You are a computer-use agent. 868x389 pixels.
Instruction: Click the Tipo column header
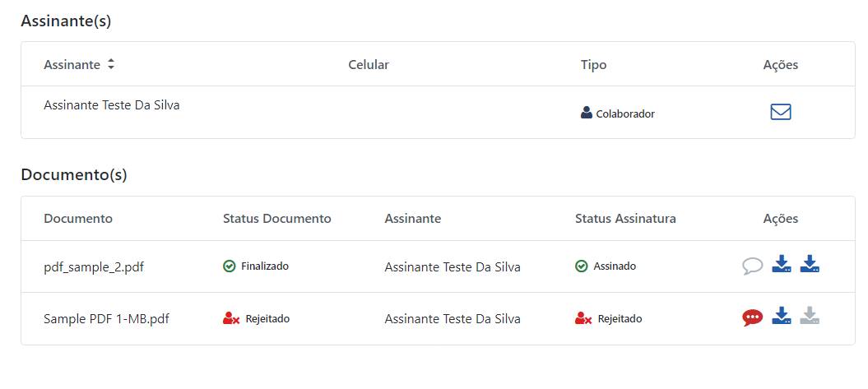coord(593,65)
